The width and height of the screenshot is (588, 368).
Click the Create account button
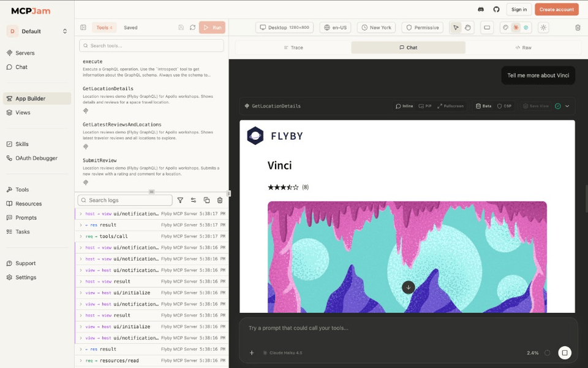(556, 9)
